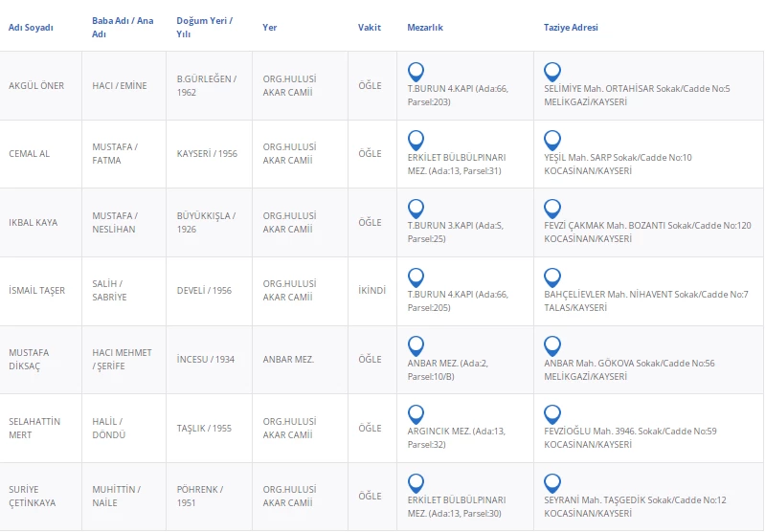Show condolence pin in İKBAL KAYA row
Viewport: 765px width, 532px height.
pos(552,208)
